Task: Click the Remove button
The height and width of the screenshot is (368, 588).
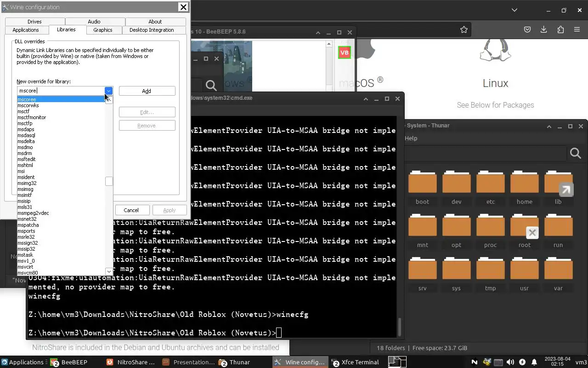Action: pyautogui.click(x=147, y=126)
